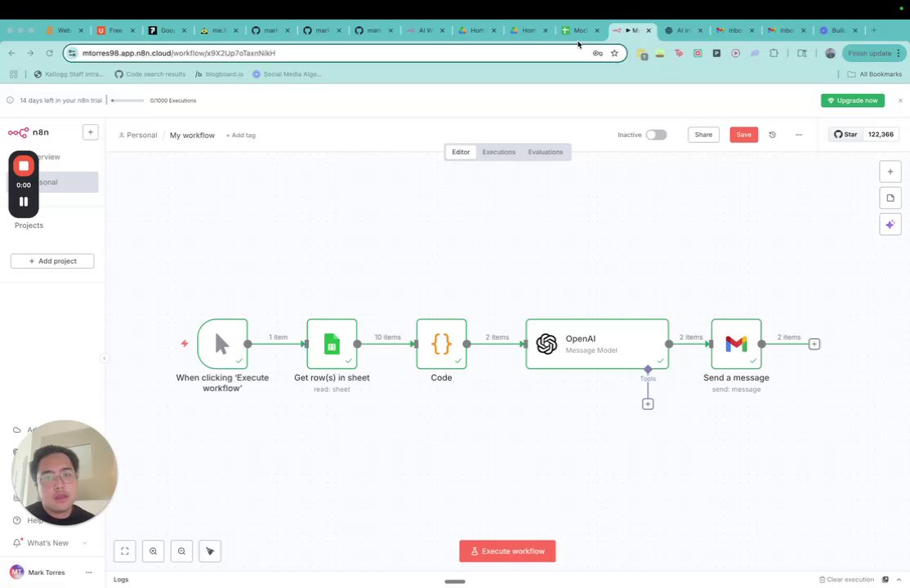The height and width of the screenshot is (588, 910).
Task: Open the Gmail 'Send a message' node
Action: click(x=736, y=344)
